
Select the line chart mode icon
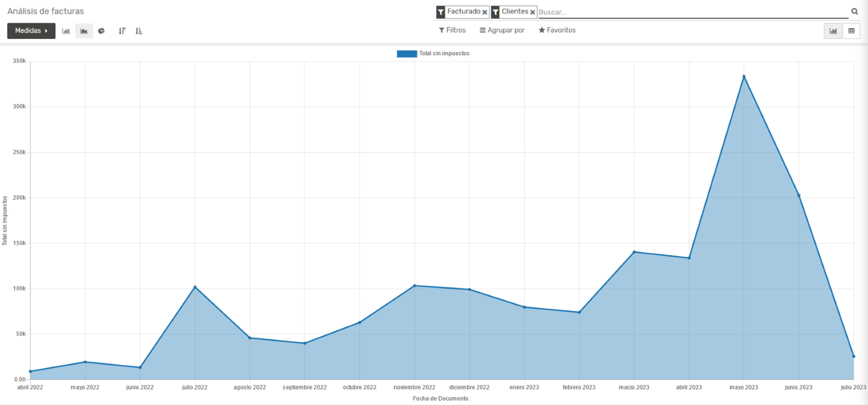(x=84, y=31)
